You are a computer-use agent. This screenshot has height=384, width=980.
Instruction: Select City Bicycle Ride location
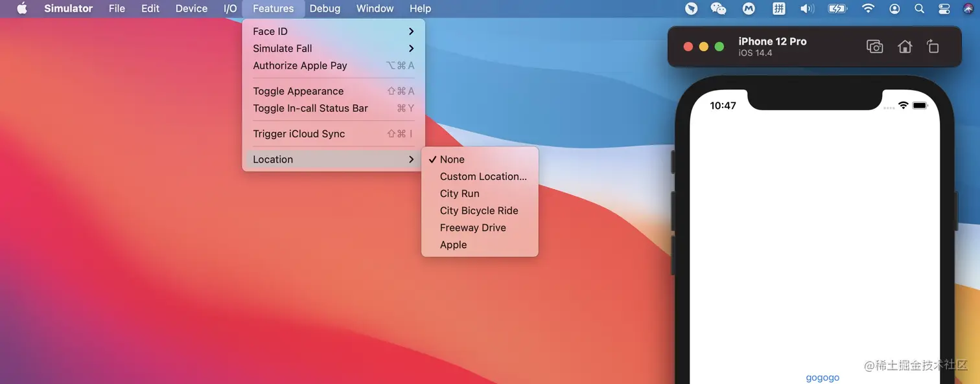(480, 210)
